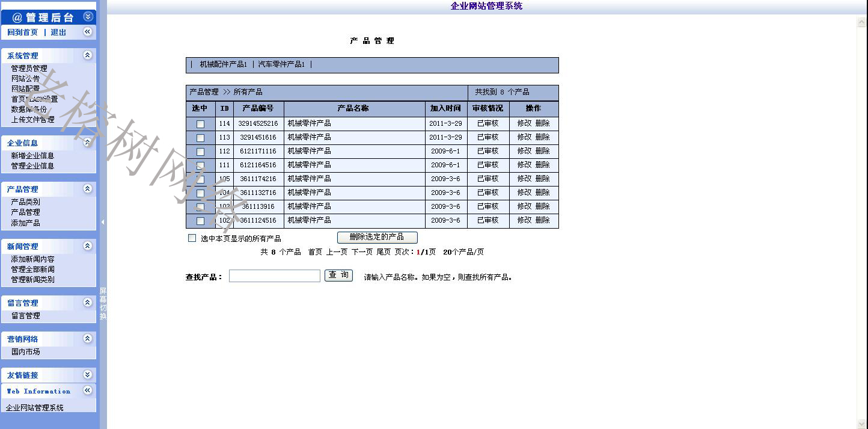Check the box for product 32914525216
The image size is (868, 429).
click(200, 124)
